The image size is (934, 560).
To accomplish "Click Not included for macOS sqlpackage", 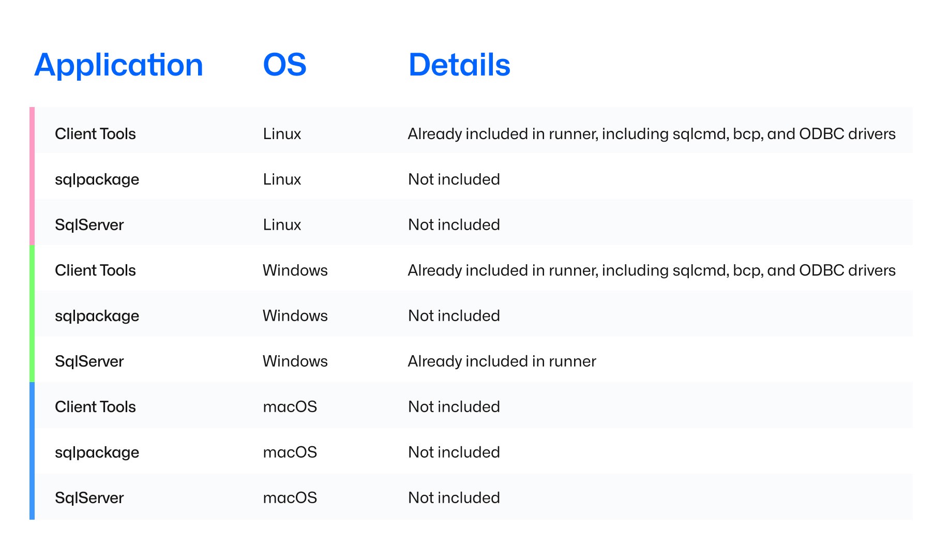I will 454,452.
